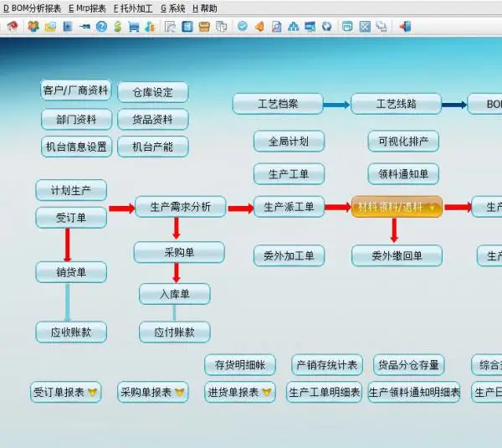Expand the 材料领料/退料 dropdown arrow
502x448 pixels.
(432, 208)
